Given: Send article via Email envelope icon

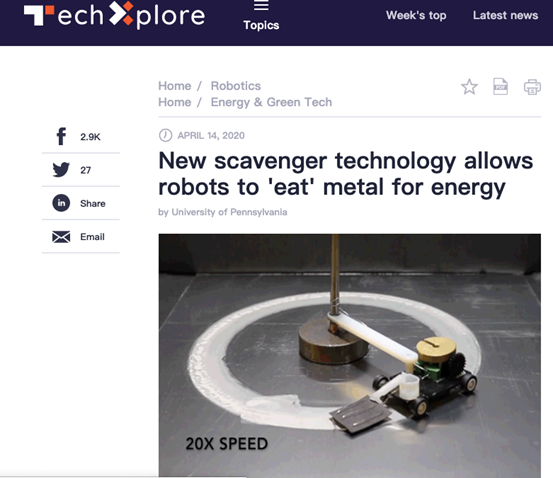Looking at the screenshot, I should (61, 237).
